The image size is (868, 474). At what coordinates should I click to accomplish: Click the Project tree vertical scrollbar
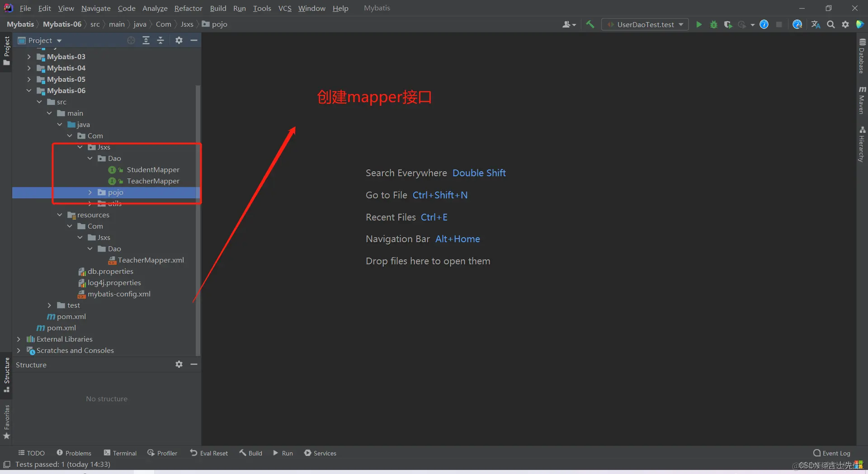click(x=198, y=220)
